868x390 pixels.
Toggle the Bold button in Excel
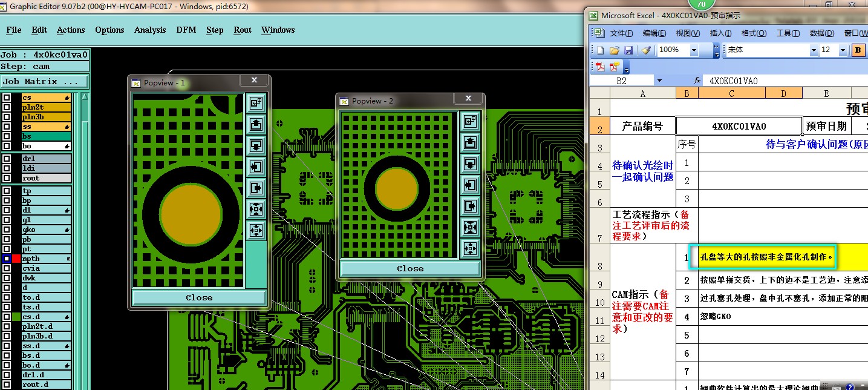pyautogui.click(x=859, y=50)
